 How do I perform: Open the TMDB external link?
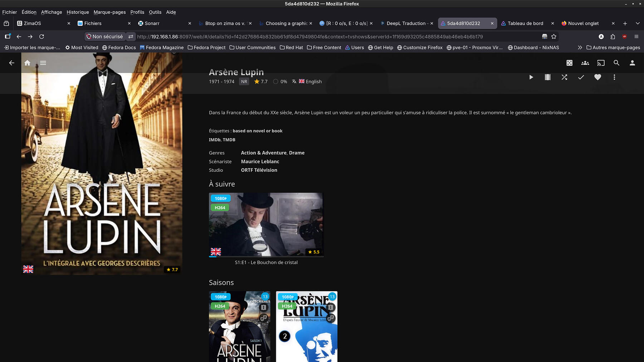229,140
